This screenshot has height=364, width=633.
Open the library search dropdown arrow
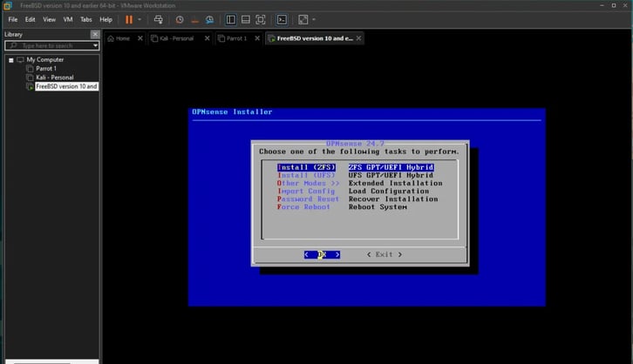[x=96, y=45]
